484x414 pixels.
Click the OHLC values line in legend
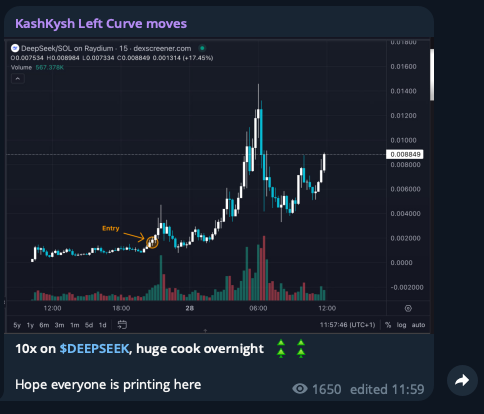pyautogui.click(x=112, y=58)
